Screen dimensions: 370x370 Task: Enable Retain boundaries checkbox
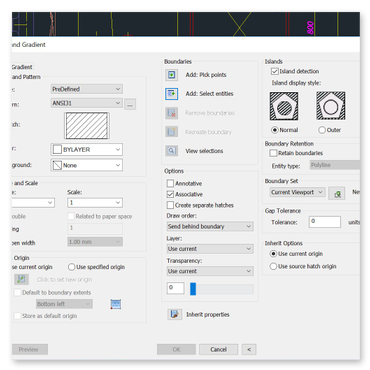point(273,153)
